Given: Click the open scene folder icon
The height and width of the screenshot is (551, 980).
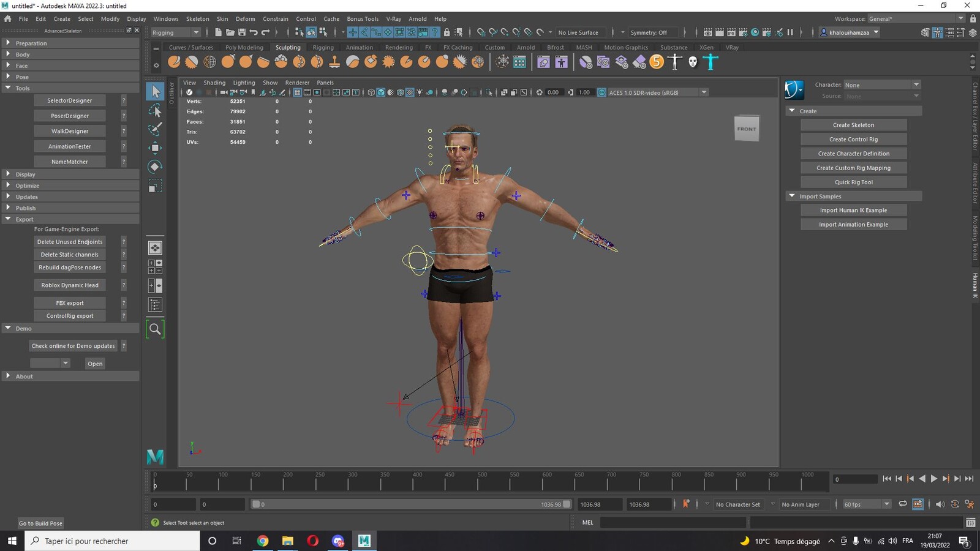Looking at the screenshot, I should pyautogui.click(x=230, y=32).
